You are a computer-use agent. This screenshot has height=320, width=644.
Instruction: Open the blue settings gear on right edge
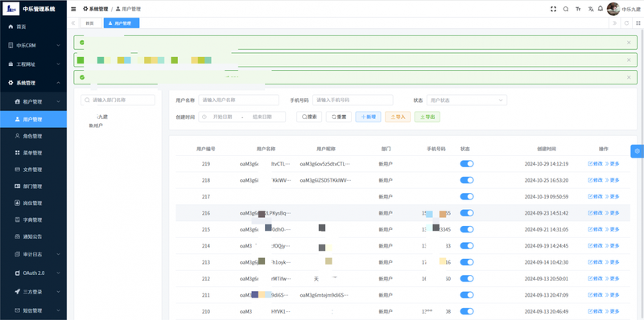tap(637, 151)
